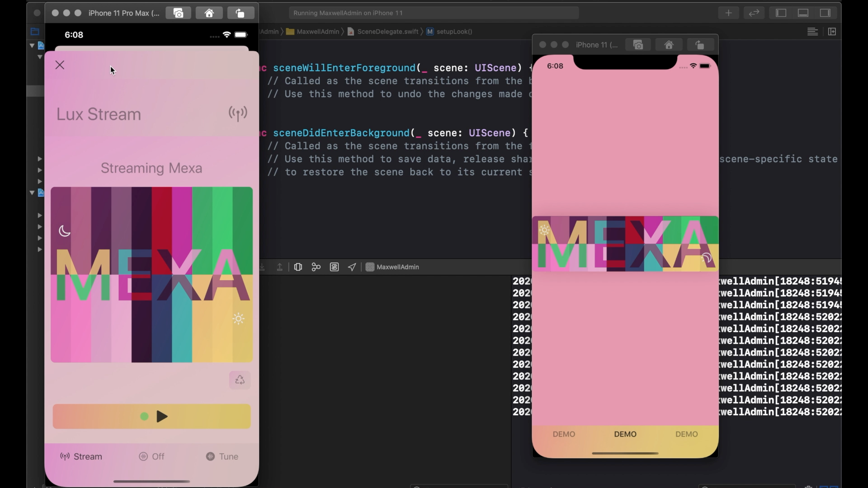Collapse the lower blue project's disclosure triangle
Screen dimensions: 868x488
click(x=32, y=192)
